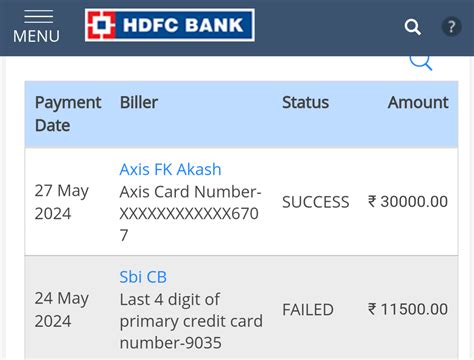Screen dimensions: 474x360
Task: Click the Axis Card Number details text
Action: point(191,213)
